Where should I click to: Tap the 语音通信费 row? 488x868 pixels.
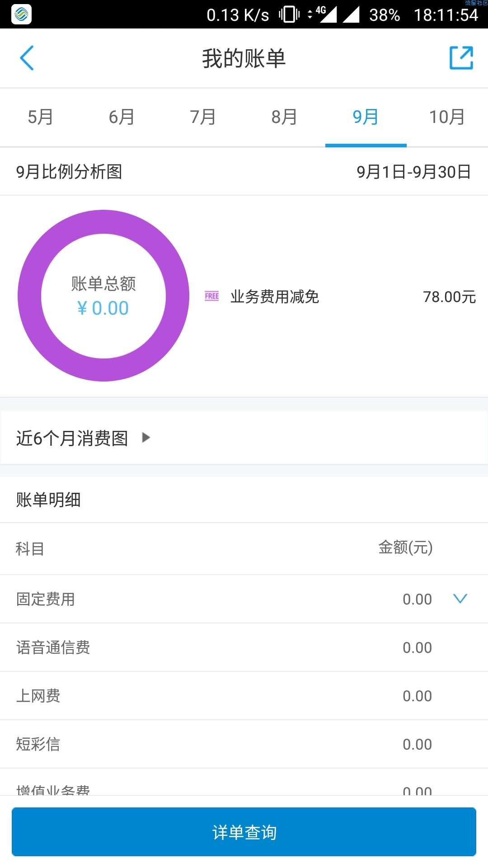point(244,647)
